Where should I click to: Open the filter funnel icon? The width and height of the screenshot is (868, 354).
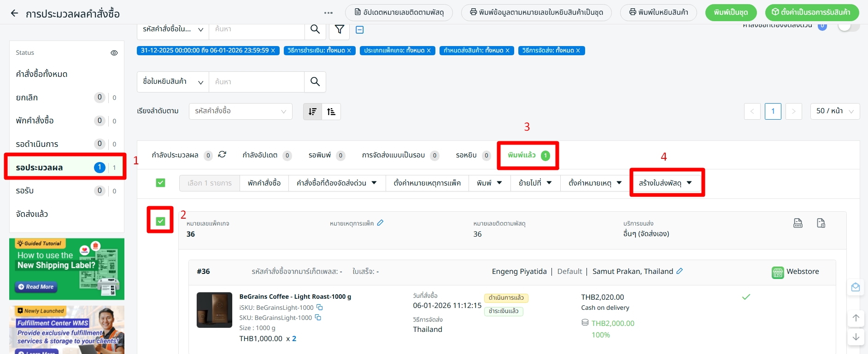point(340,29)
